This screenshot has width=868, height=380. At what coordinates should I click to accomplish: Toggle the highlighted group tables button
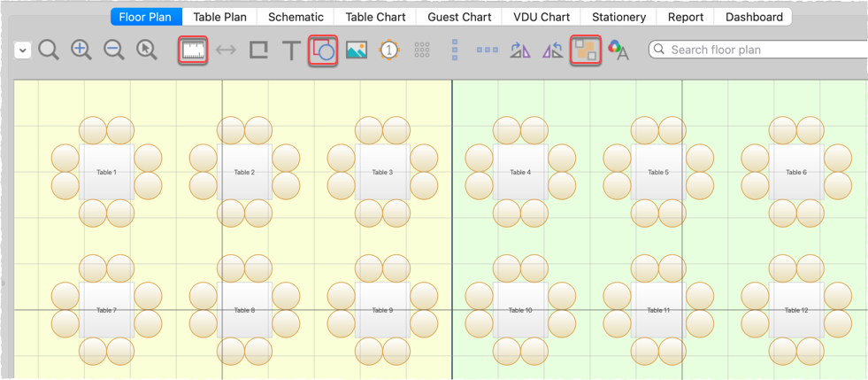pyautogui.click(x=585, y=50)
